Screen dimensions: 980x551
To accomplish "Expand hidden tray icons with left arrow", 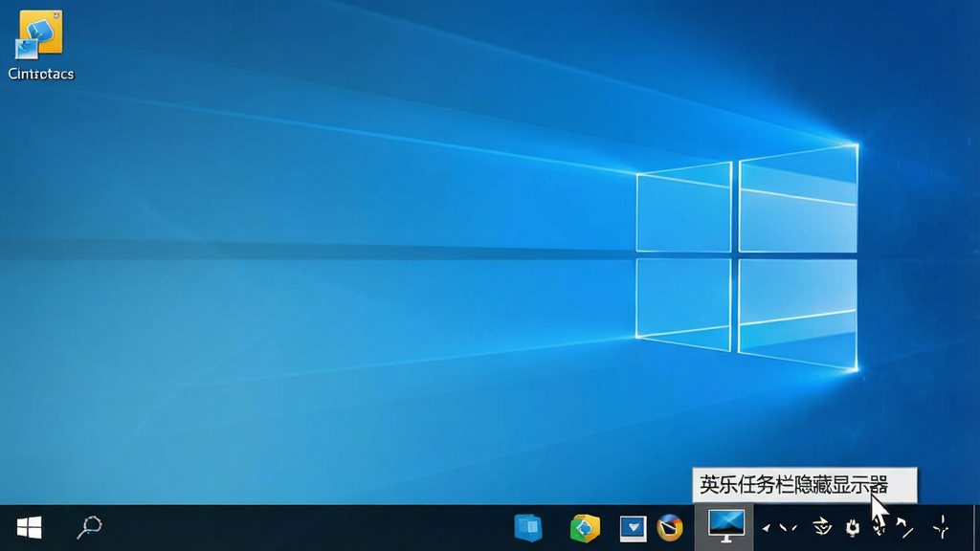I will click(x=766, y=528).
